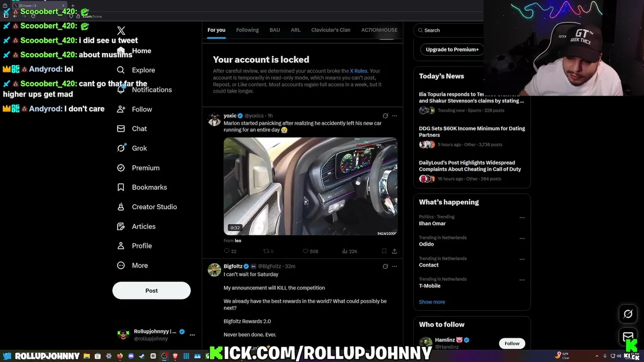Image resolution: width=644 pixels, height=362 pixels.
Task: Open Brave browser from the taskbar
Action: [x=175, y=356]
